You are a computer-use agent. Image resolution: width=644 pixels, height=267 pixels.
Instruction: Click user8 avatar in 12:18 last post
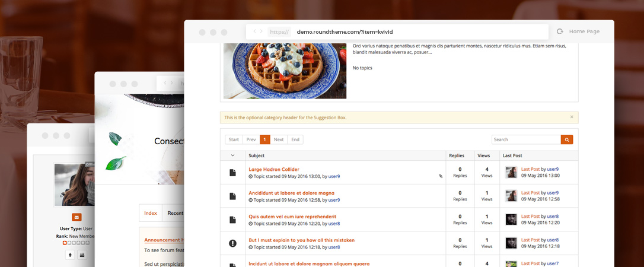tap(511, 243)
